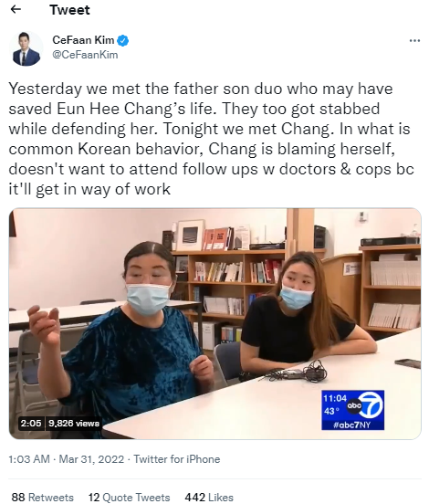The height and width of the screenshot is (504, 429).
Task: Open the @CeFaanKim handle link
Action: [85, 55]
